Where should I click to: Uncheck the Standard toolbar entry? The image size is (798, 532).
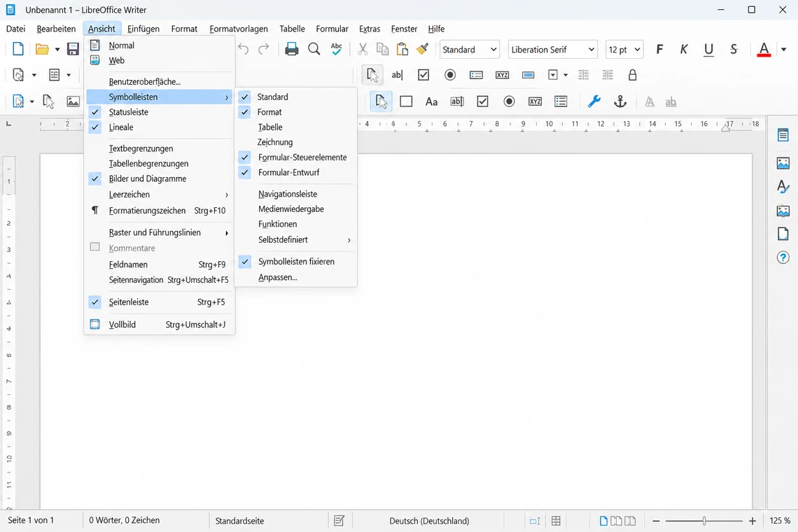[x=296, y=97]
